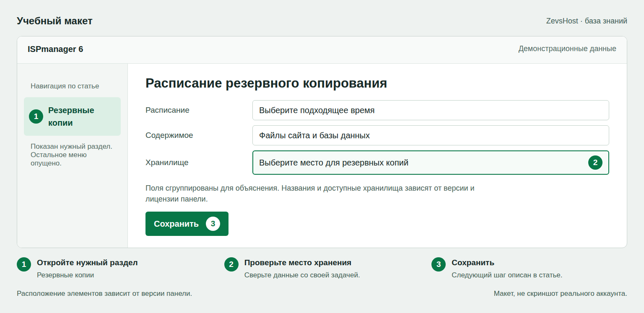Image resolution: width=644 pixels, height=313 pixels.
Task: Click 'Расположение элементов зависит от версии панели.'
Action: 104,294
